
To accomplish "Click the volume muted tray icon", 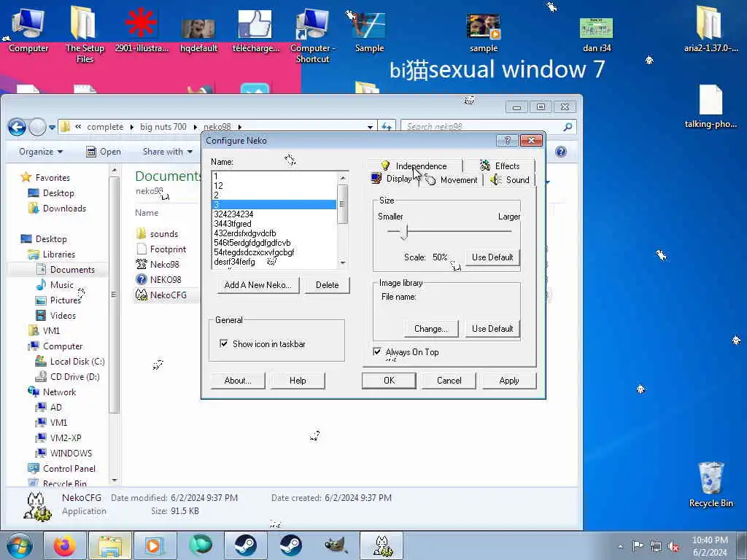I will 673,546.
